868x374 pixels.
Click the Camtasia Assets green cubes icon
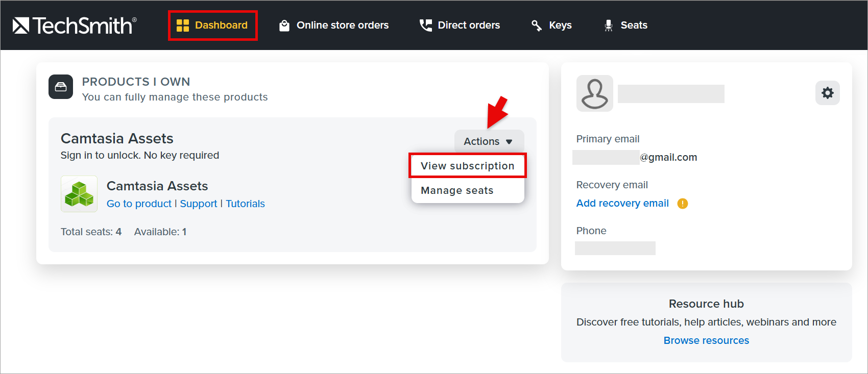79,194
